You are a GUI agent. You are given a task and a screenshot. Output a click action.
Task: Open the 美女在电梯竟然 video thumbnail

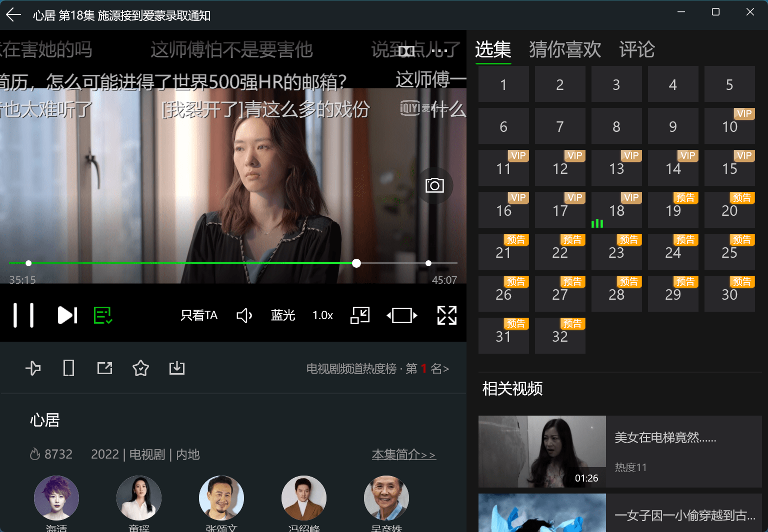point(542,452)
